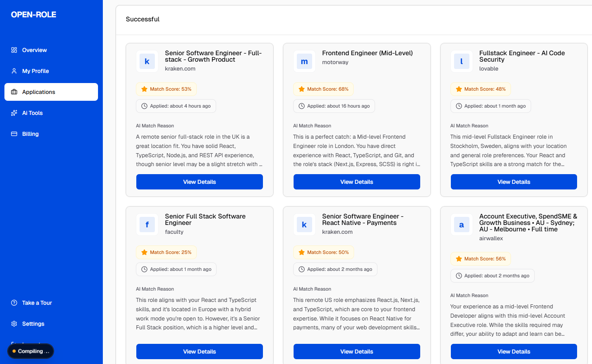Click clock icon on faculty card
The width and height of the screenshot is (592, 364).
pyautogui.click(x=144, y=269)
